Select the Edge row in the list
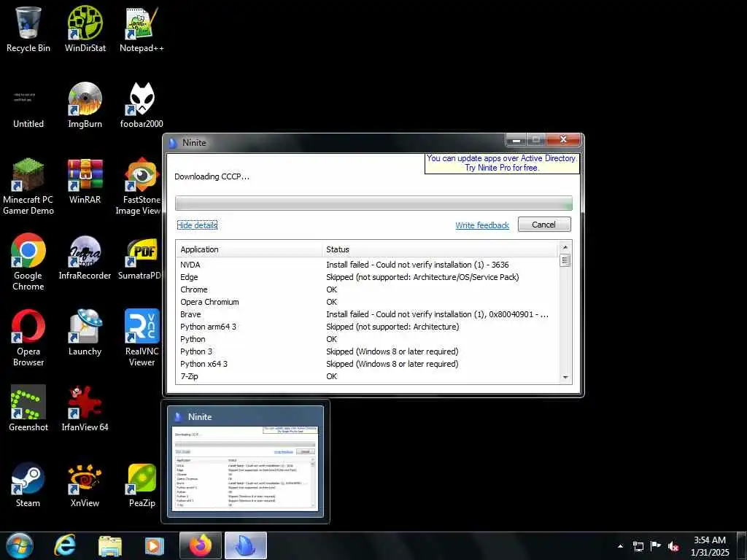The width and height of the screenshot is (747, 560). 367,277
